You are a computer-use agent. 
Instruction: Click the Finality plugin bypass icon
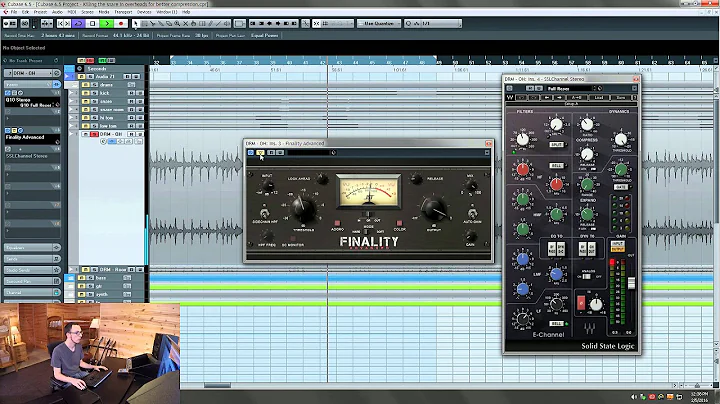(x=251, y=152)
